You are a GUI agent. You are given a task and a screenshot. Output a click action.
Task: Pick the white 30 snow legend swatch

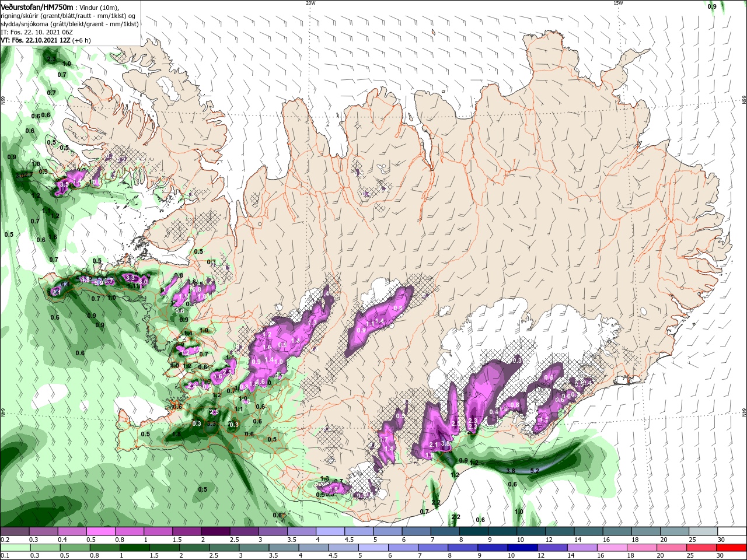pos(732,531)
